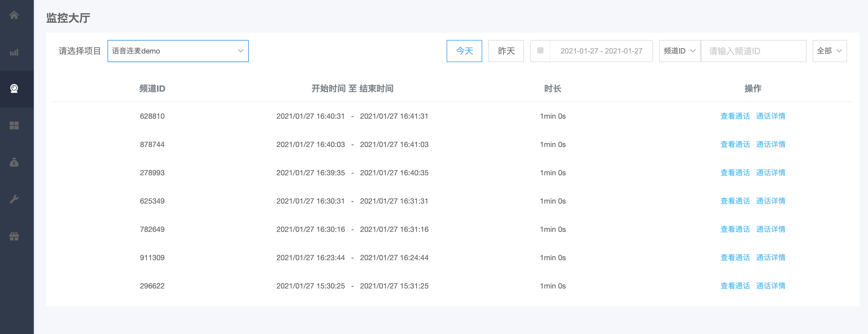This screenshot has height=334, width=868.
Task: Open the 全部 filter dropdown
Action: (x=830, y=51)
